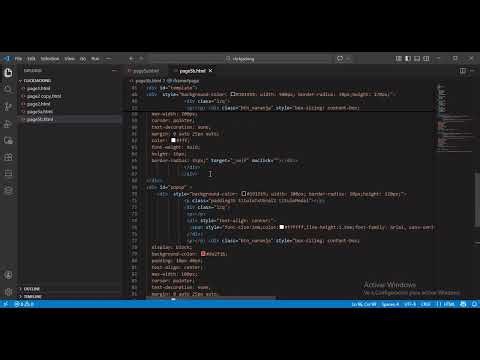Click the Ln, Col indicator in status bar
This screenshot has height=360, width=480.
point(364,304)
